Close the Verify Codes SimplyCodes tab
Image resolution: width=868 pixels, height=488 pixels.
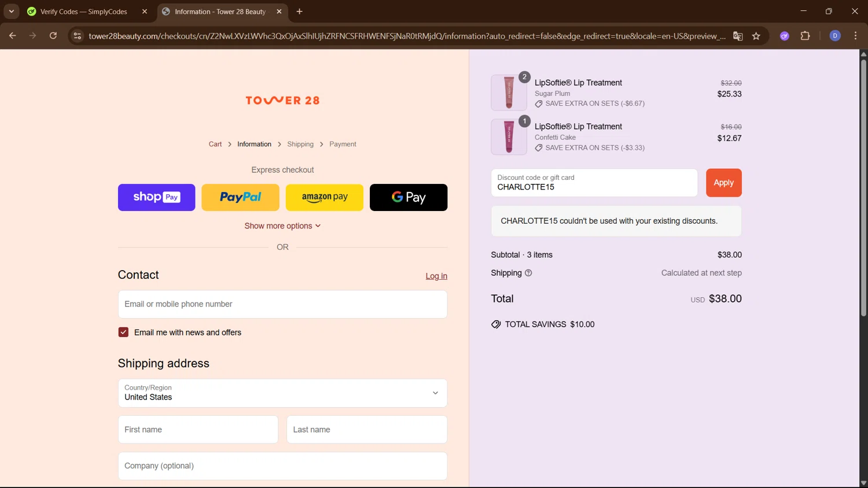pyautogui.click(x=145, y=12)
